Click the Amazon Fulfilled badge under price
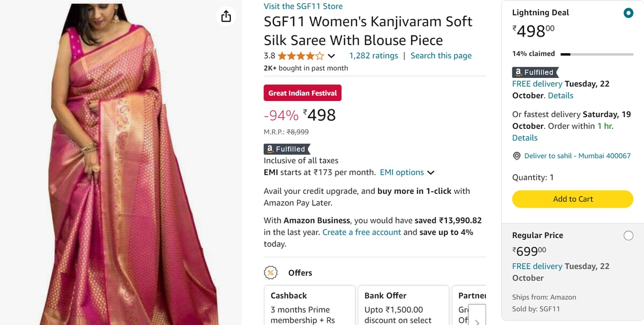Viewport: 644px width, 325px height. (x=287, y=149)
